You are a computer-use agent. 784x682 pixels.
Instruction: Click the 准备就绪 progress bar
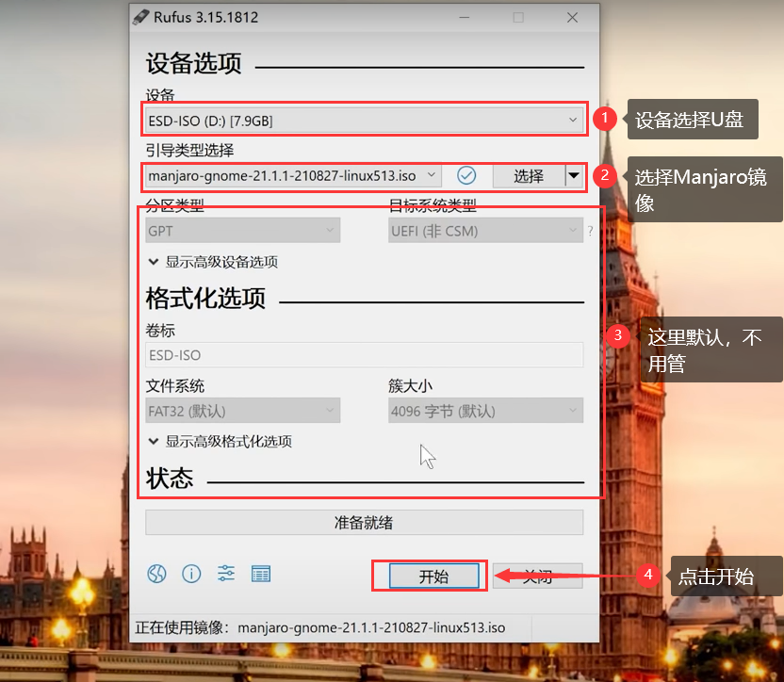(364, 523)
